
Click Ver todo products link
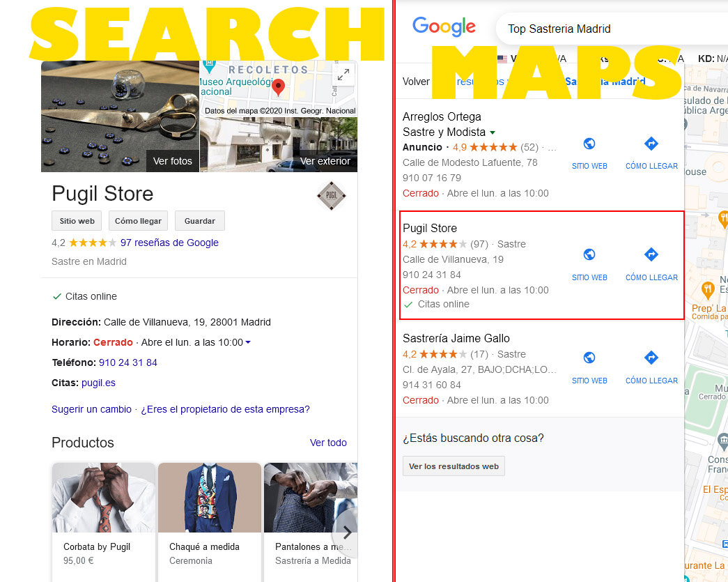tap(328, 443)
